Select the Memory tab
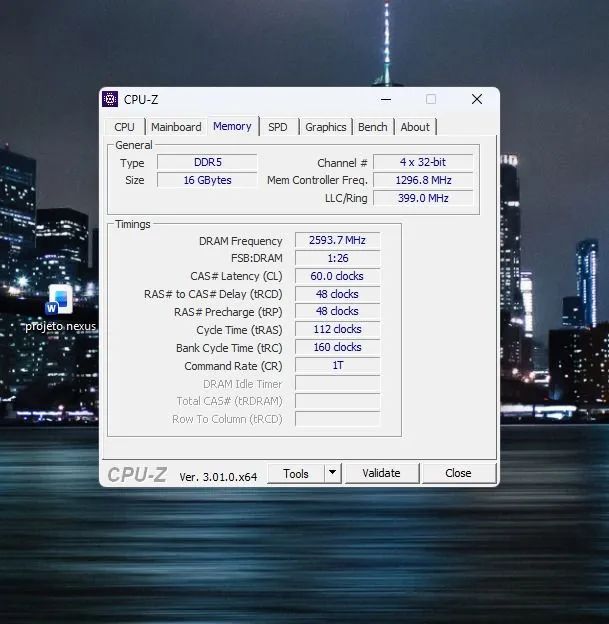 [x=232, y=126]
